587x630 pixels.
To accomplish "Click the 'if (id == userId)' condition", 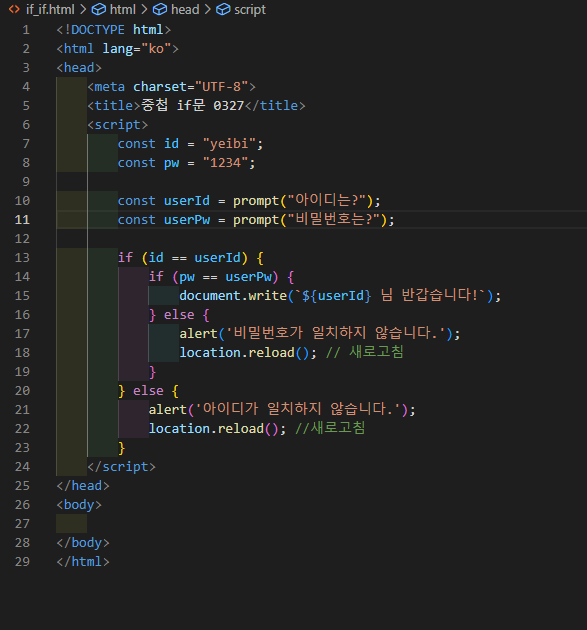I will coord(183,258).
